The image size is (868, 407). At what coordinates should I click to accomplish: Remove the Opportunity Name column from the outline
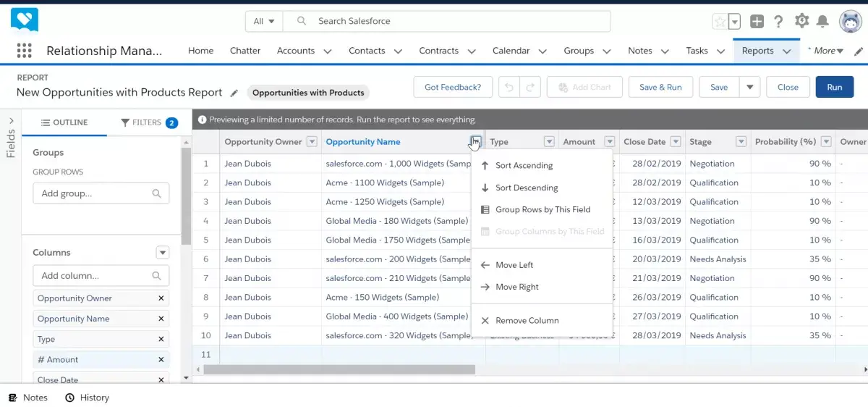tap(161, 319)
